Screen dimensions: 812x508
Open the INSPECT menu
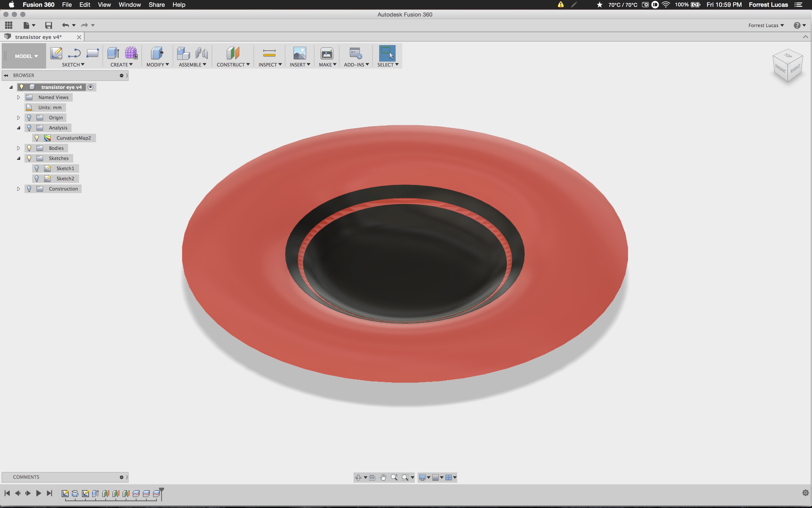click(270, 65)
